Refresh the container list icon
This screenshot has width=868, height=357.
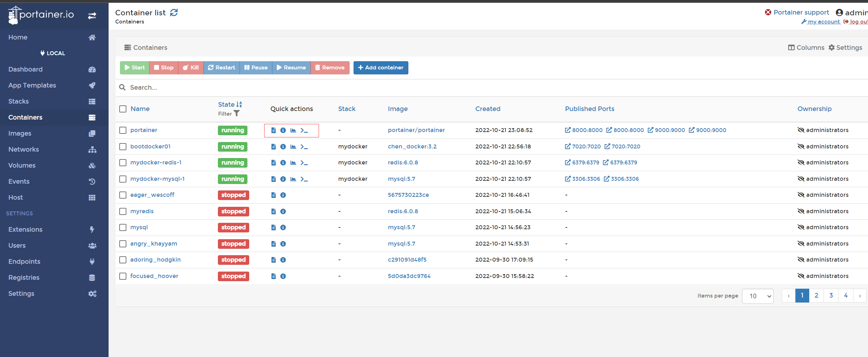174,13
